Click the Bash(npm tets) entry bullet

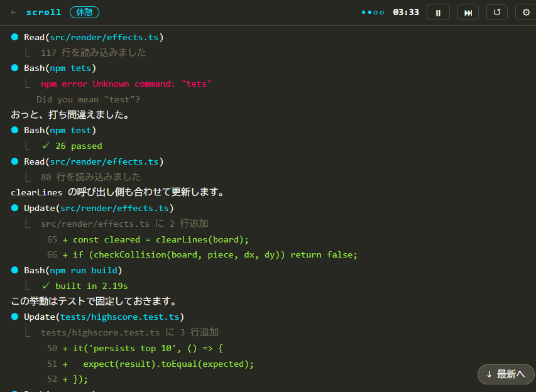pos(14,68)
